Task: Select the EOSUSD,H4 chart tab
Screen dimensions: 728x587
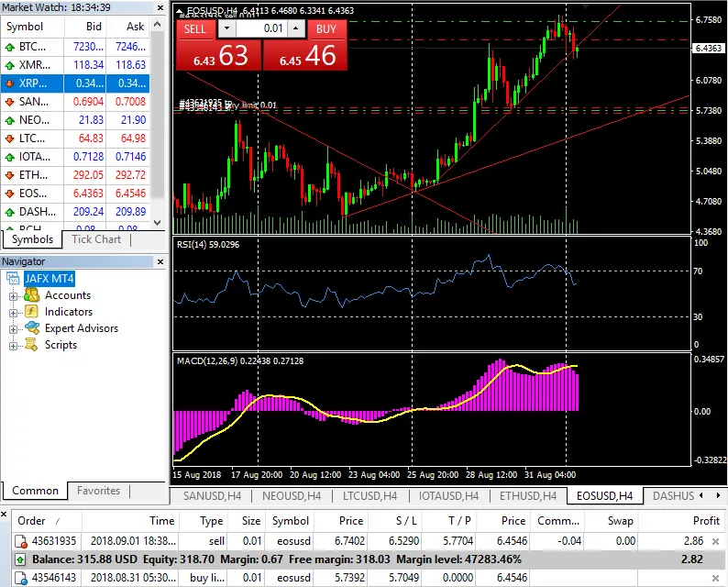Action: point(604,496)
